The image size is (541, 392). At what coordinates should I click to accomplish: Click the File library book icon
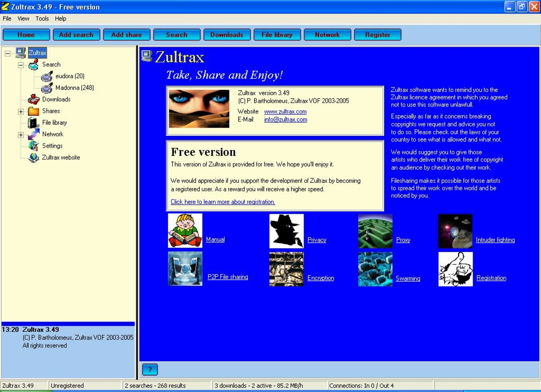point(33,122)
